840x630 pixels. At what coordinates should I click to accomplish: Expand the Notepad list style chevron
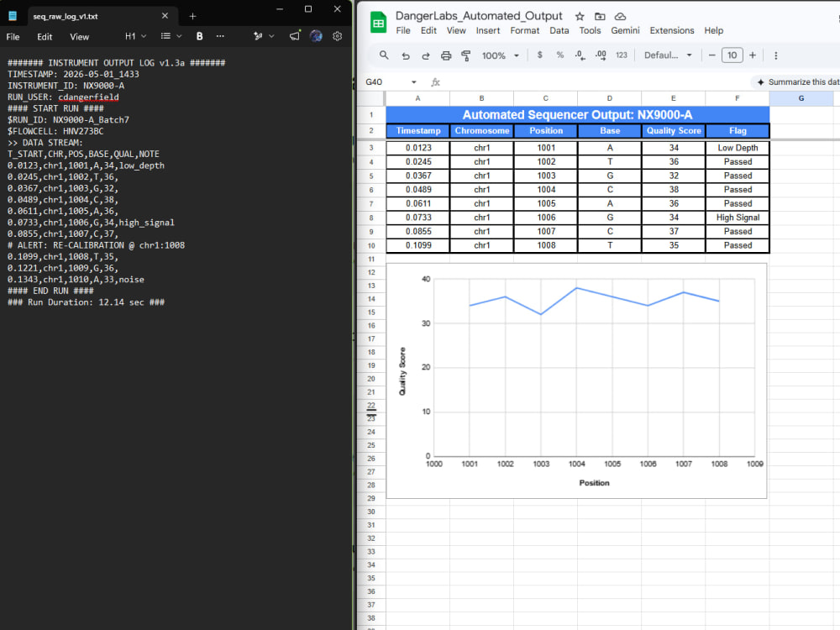click(179, 36)
